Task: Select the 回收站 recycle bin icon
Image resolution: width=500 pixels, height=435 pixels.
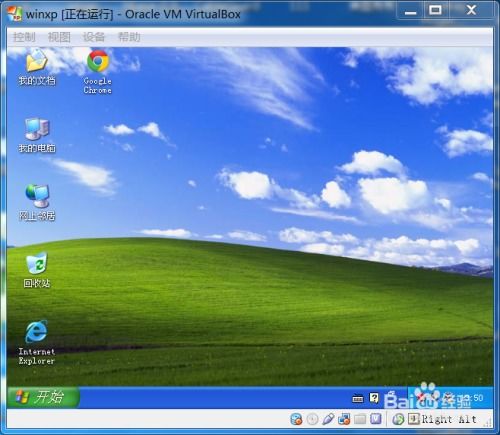Action: [x=37, y=270]
